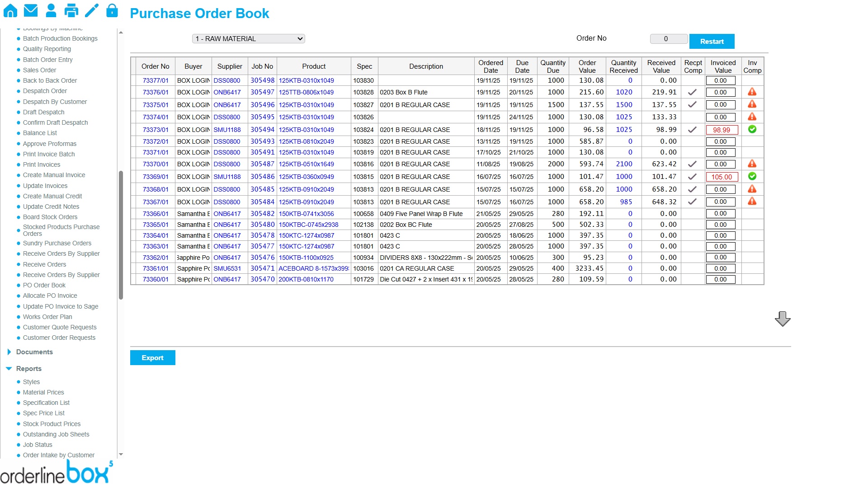Click green check icon for order 73373/01
This screenshot has height=488, width=868.
click(x=752, y=130)
